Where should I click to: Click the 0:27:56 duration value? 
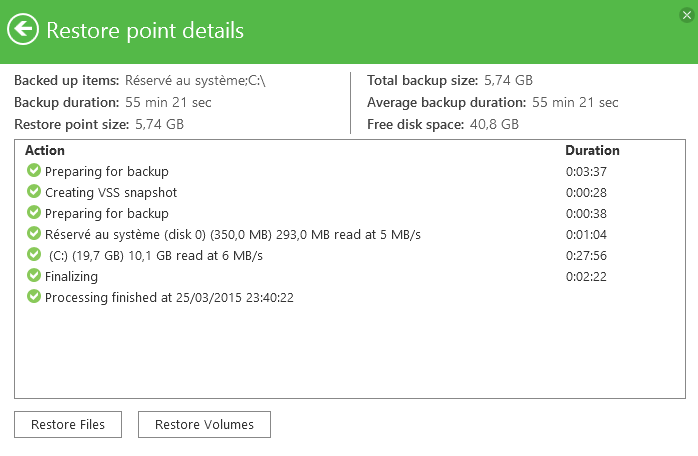(586, 255)
